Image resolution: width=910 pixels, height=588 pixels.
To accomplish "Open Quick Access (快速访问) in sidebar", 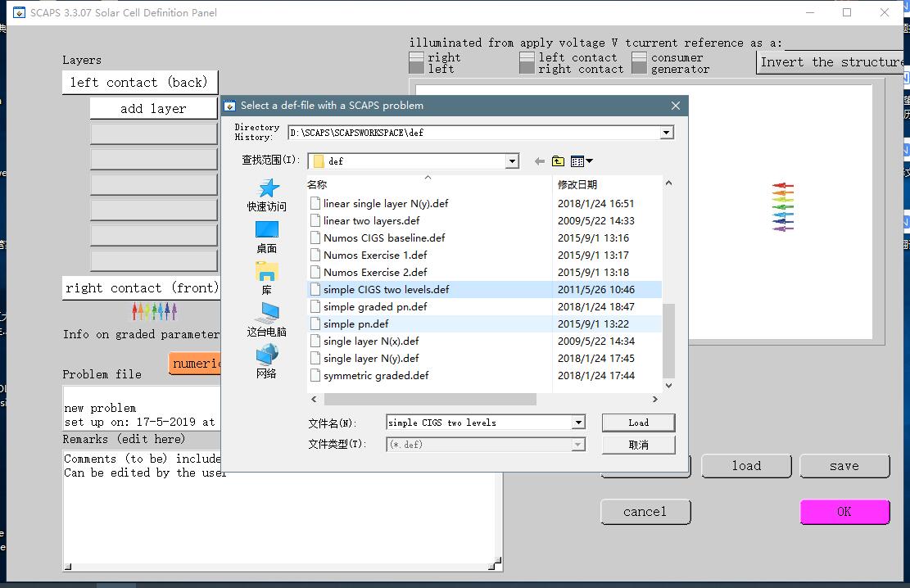I will coord(266,196).
